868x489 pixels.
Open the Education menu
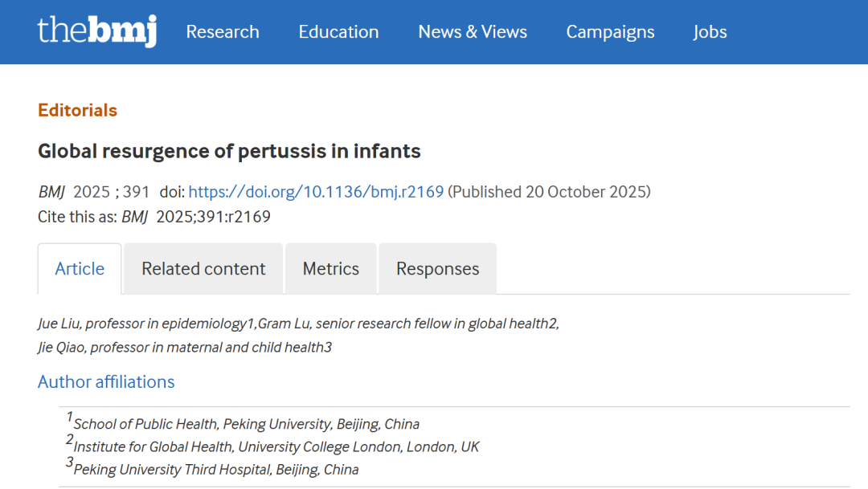pos(338,32)
